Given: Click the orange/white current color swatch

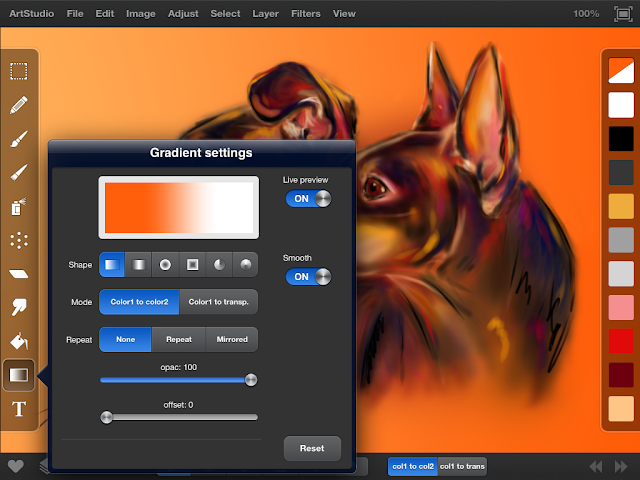Looking at the screenshot, I should click(x=621, y=71).
